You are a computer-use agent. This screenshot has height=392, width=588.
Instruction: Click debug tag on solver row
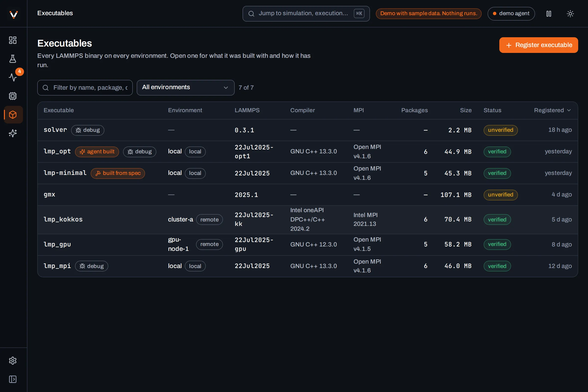87,130
